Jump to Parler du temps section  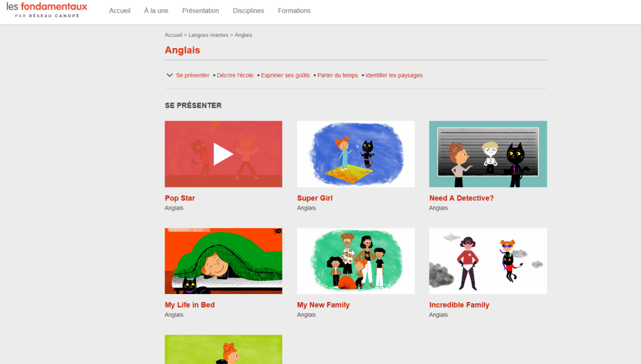click(x=337, y=75)
